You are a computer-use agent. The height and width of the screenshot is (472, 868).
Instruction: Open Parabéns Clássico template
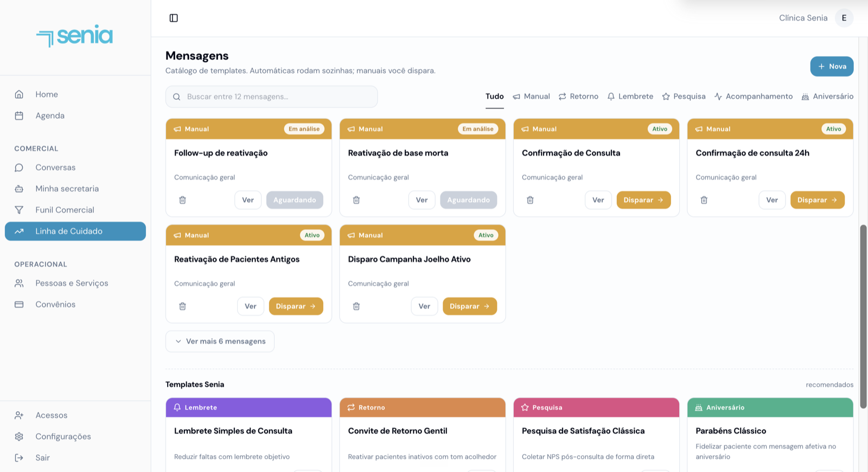pos(731,431)
